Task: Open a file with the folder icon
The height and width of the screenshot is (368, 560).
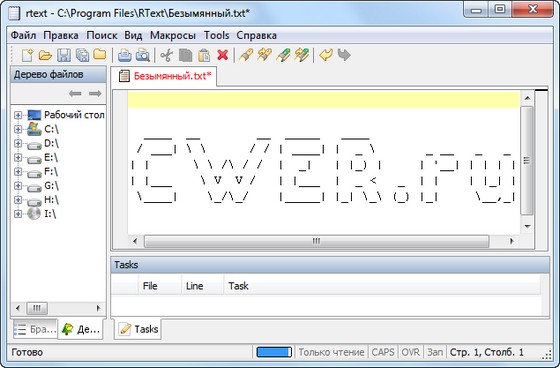Action: pos(45,55)
